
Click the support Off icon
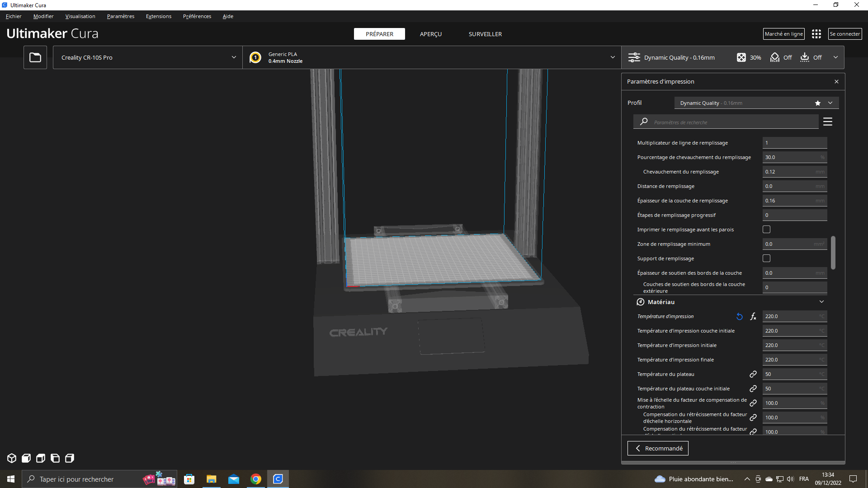[775, 57]
